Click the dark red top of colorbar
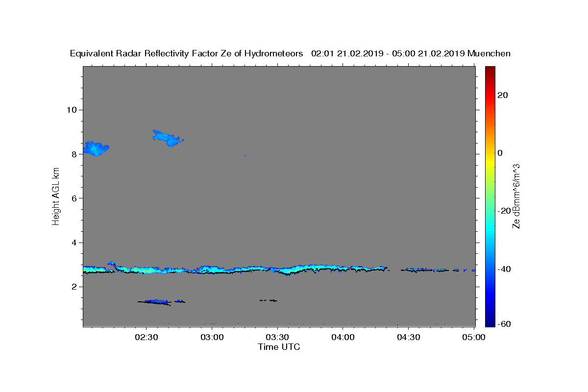The width and height of the screenshot is (588, 392). pyautogui.click(x=490, y=70)
